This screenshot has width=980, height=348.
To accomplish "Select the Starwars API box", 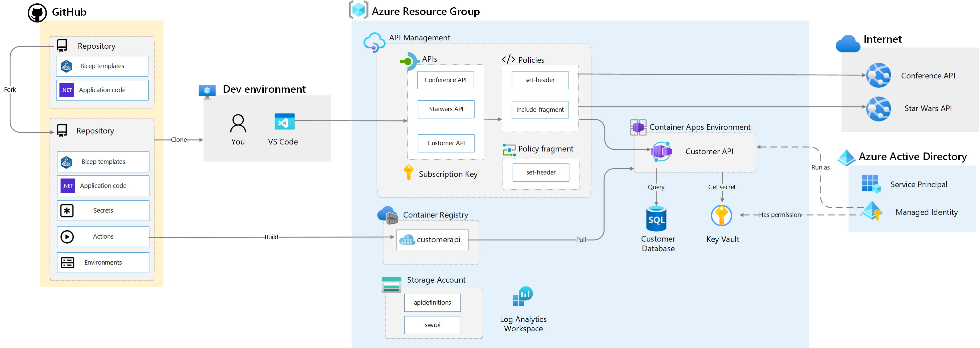I will pos(446,109).
